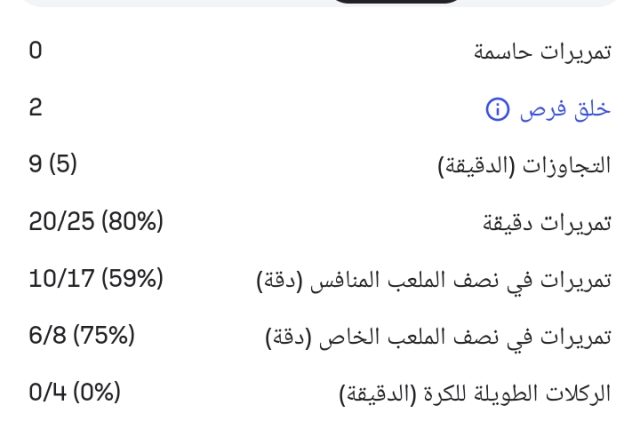Click the dark pill tab at top
Screen dimensions: 640x437
click(x=398, y=2)
